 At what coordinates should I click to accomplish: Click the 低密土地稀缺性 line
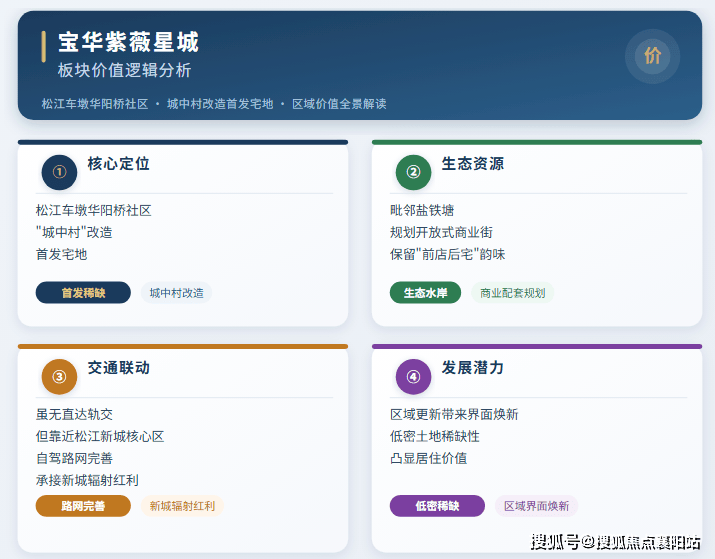(x=435, y=436)
